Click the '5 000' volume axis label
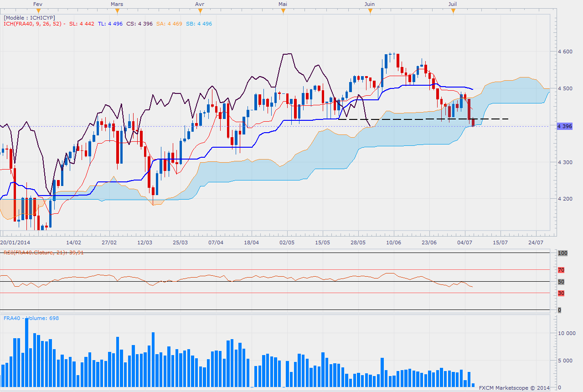This screenshot has height=392, width=583. (x=565, y=361)
